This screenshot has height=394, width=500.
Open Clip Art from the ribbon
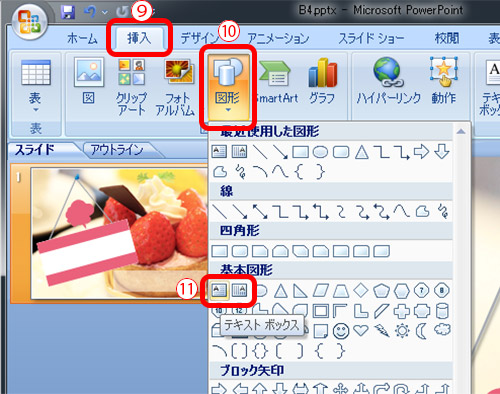click(131, 87)
